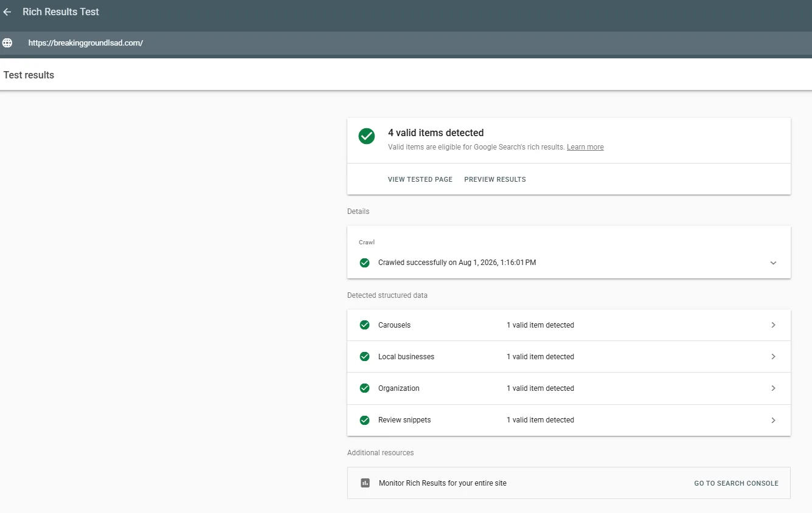
Task: Click the back arrow beside Rich Results Test
Action: click(7, 12)
